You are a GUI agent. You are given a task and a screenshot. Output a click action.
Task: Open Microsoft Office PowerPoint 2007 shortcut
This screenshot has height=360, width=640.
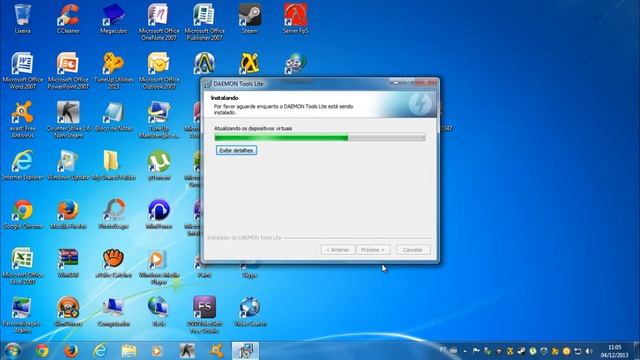pos(68,71)
